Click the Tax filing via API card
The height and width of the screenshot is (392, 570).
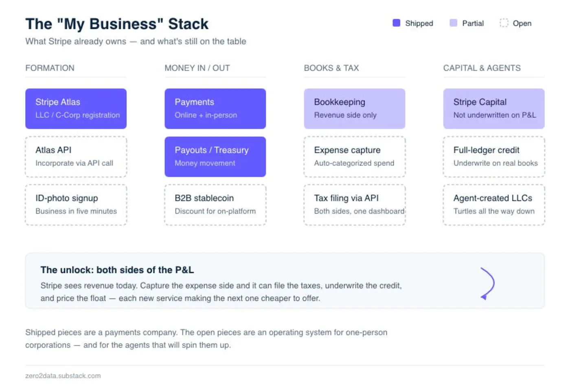tap(354, 205)
